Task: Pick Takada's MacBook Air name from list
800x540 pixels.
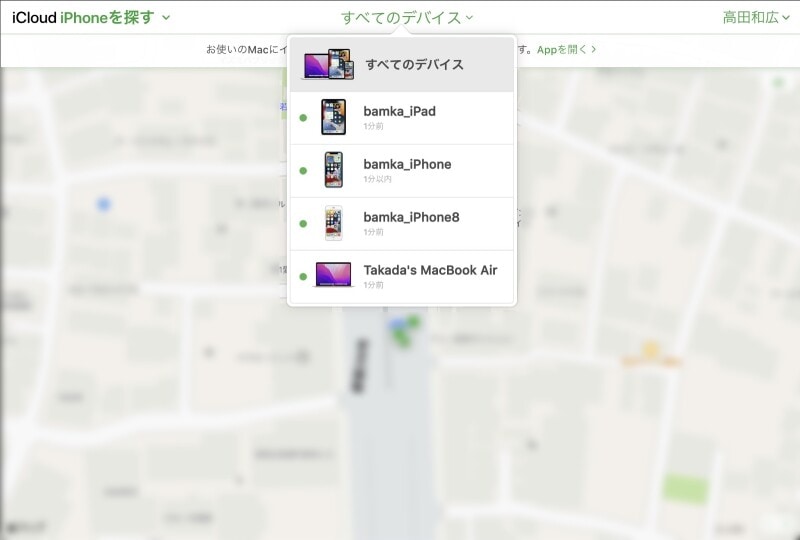Action: pos(430,270)
